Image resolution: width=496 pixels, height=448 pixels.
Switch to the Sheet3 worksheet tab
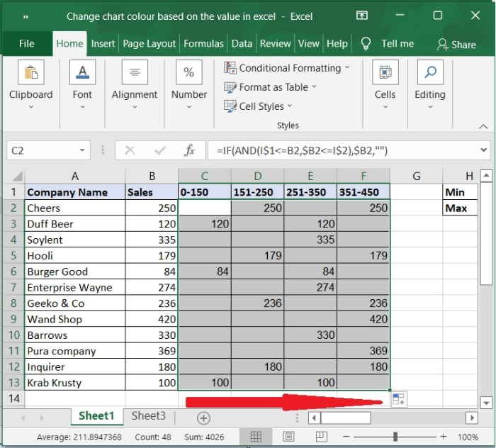point(148,416)
